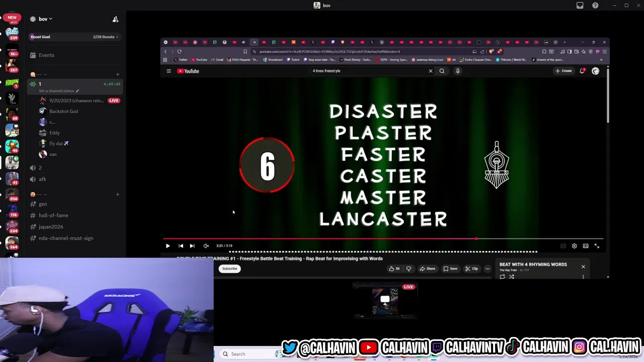644x362 pixels.
Task: Open Discord help question mark icon
Action: 596,6
